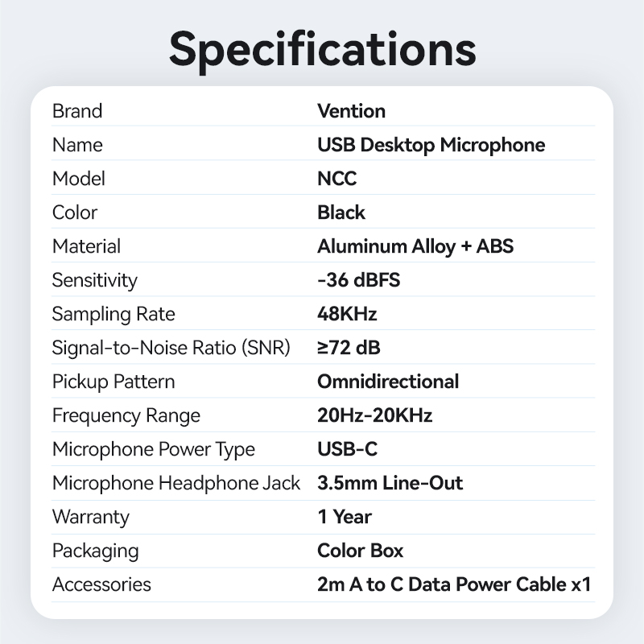Select the Color Box packaging value

pyautogui.click(x=360, y=551)
